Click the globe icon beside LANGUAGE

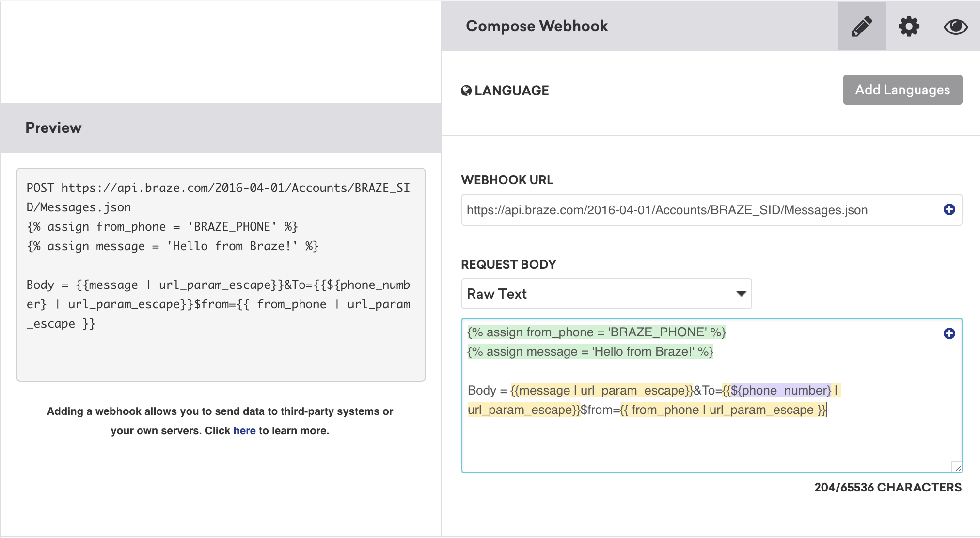tap(466, 91)
